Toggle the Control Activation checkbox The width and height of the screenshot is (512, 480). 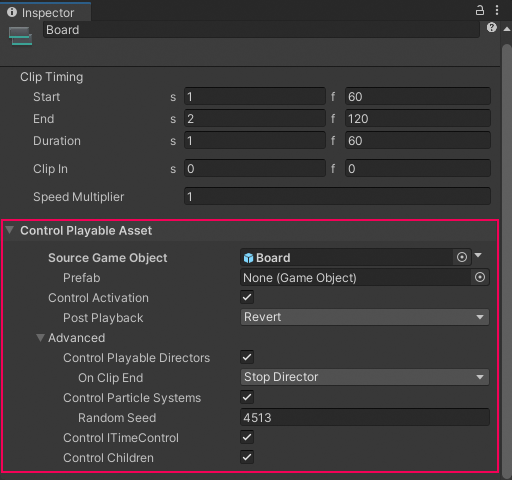(247, 297)
